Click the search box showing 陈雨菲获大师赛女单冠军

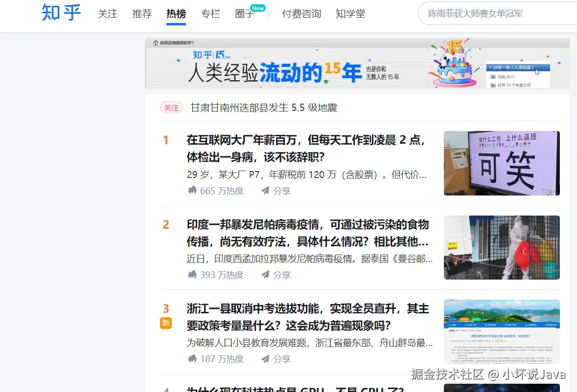coord(489,14)
